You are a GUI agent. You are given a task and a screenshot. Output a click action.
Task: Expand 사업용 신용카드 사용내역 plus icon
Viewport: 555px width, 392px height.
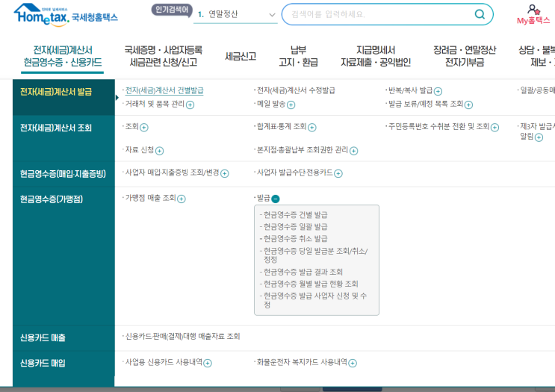click(x=208, y=363)
